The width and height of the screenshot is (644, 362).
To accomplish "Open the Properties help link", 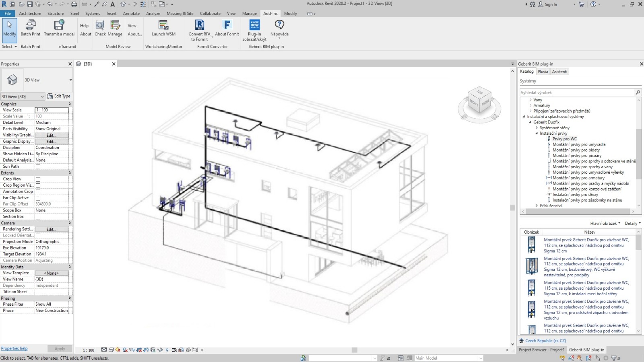I will pos(14,348).
